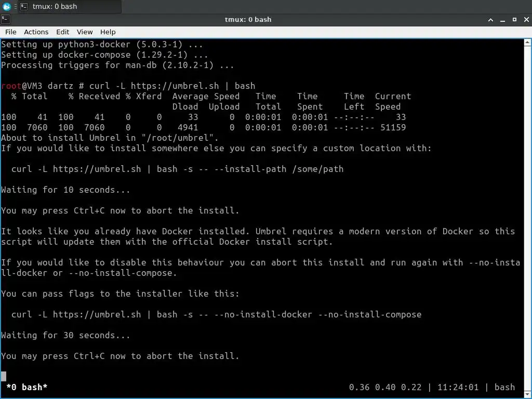Click the 'curl -L https://umbrel.sh | bash' command line
Viewport: 532px width, 399px height.
tap(172, 86)
